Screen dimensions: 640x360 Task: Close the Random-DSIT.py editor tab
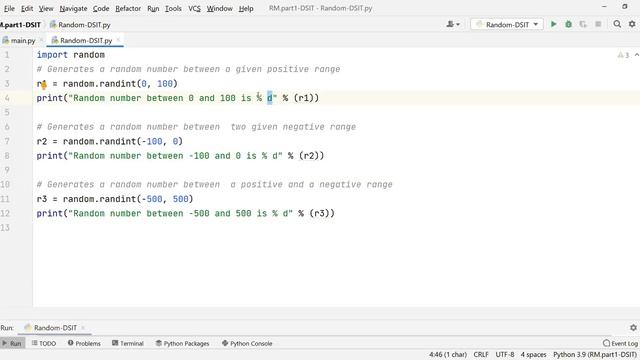pos(118,40)
